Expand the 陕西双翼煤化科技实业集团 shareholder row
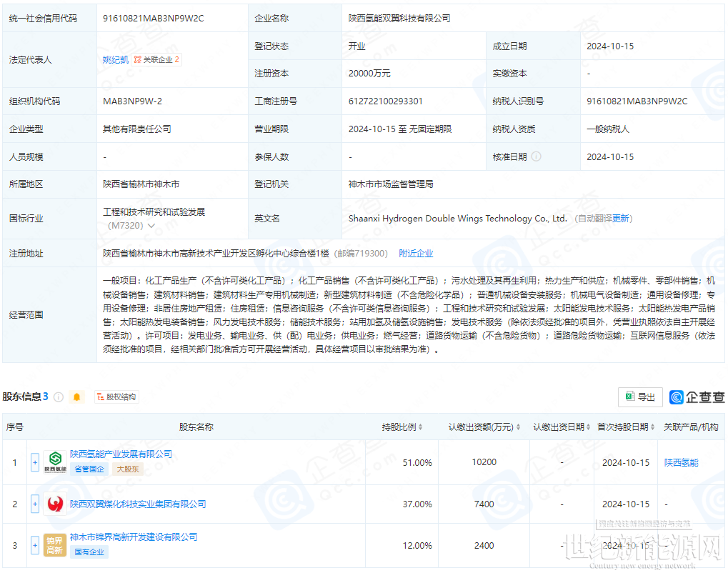728x573 pixels. 35,504
